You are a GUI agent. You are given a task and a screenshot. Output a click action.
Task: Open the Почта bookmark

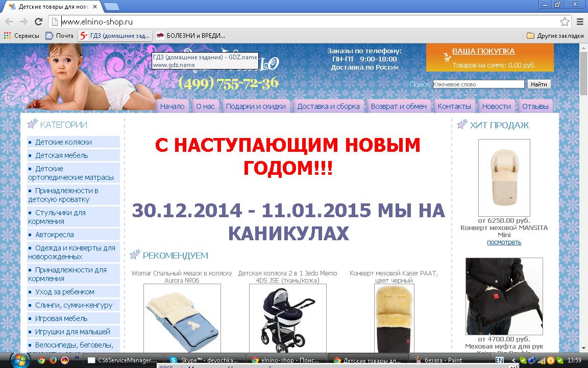click(x=59, y=36)
